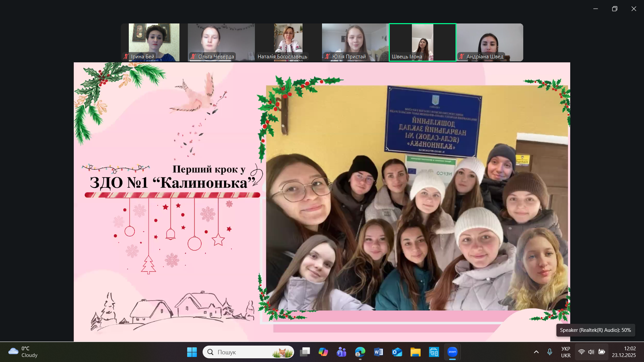Viewport: 644px width, 362px height.
Task: Switch the УКР keyboard language indicator
Action: (566, 352)
